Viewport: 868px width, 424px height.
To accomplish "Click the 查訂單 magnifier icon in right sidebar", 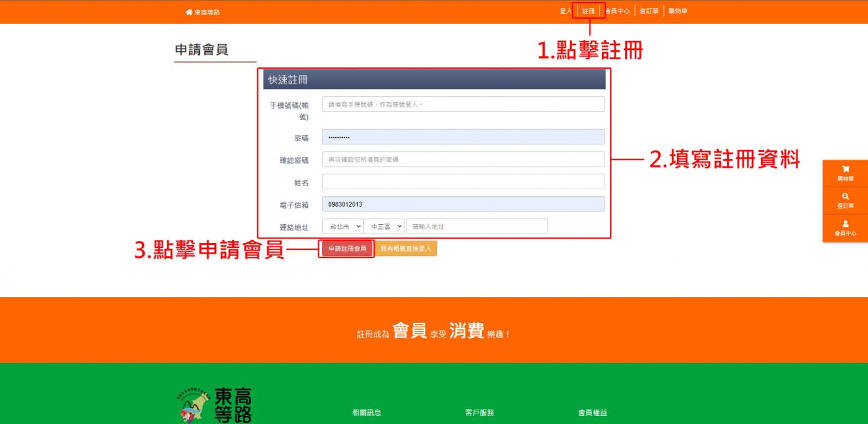I will pos(846,196).
